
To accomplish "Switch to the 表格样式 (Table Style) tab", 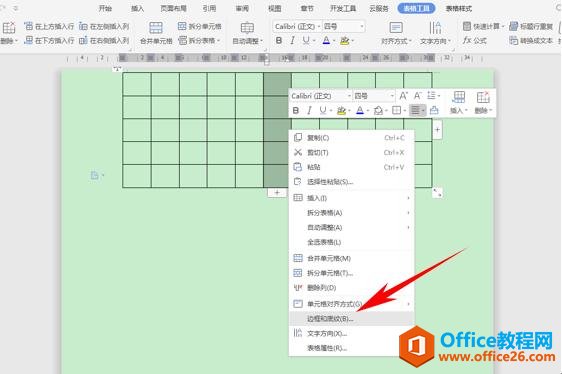I will 459,8.
